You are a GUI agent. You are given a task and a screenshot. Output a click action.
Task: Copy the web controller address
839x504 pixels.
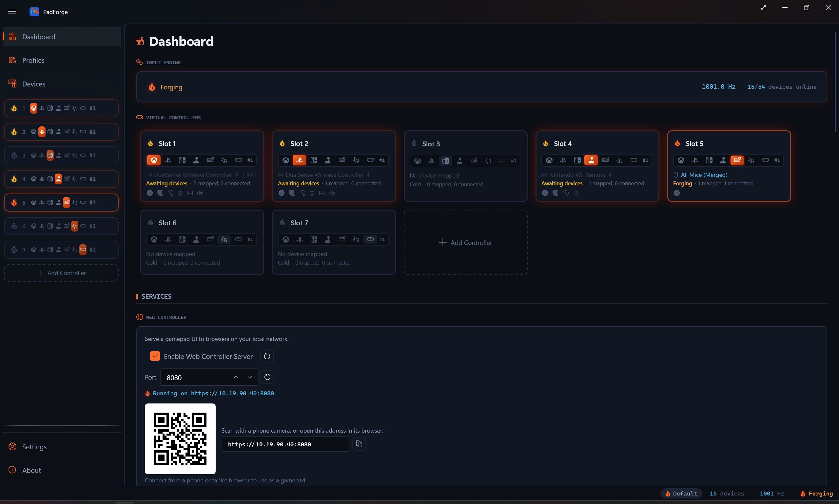pos(359,444)
